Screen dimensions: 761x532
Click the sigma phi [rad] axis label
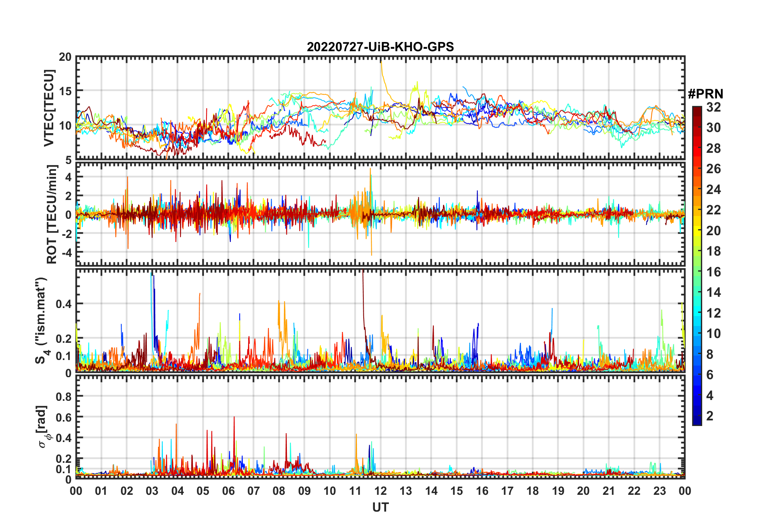43,426
